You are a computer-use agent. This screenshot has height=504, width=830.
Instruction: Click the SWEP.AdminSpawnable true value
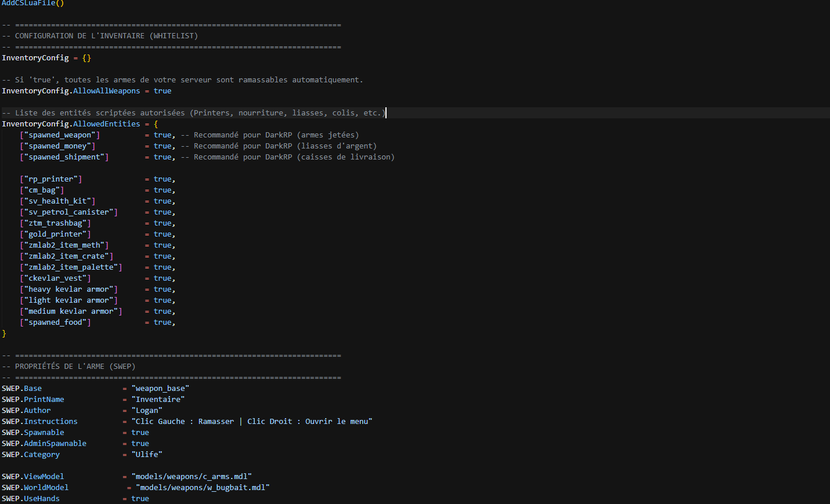point(140,444)
